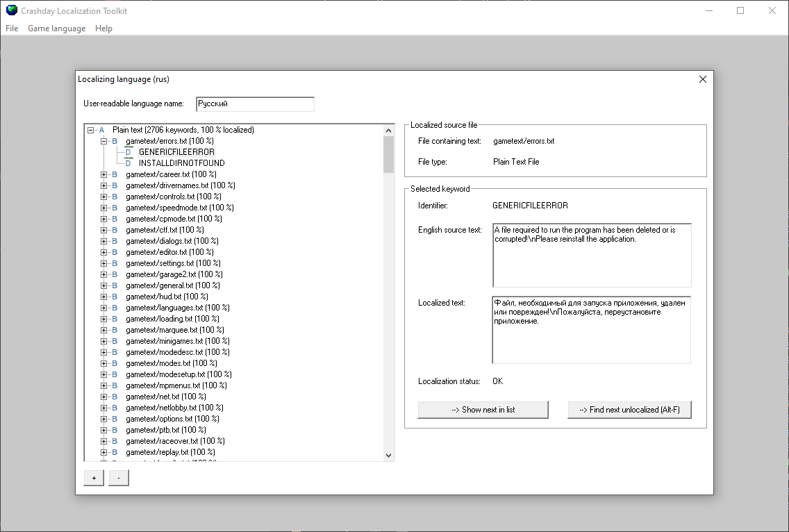Collapse the Plain text root node
Screen dimensions: 789x532
90,130
